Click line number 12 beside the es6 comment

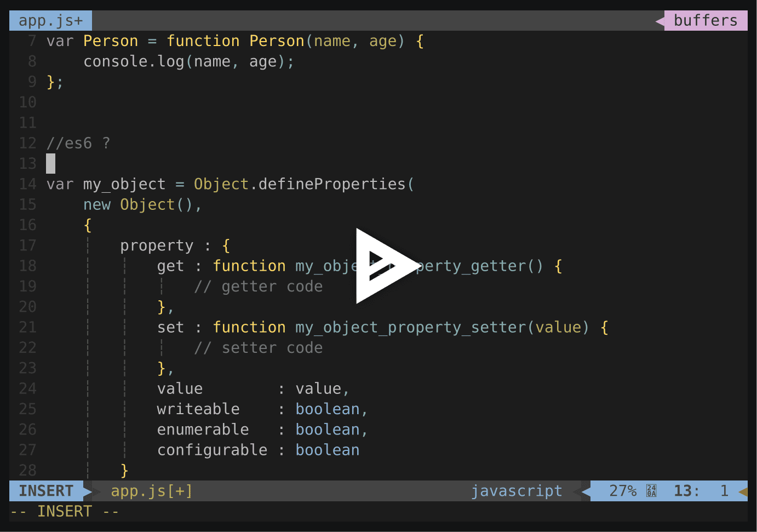(x=27, y=143)
